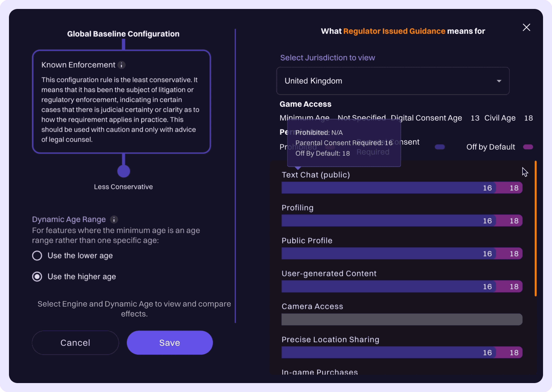Close the configuration dialog with X
Screen dimensions: 552x392
pos(526,28)
